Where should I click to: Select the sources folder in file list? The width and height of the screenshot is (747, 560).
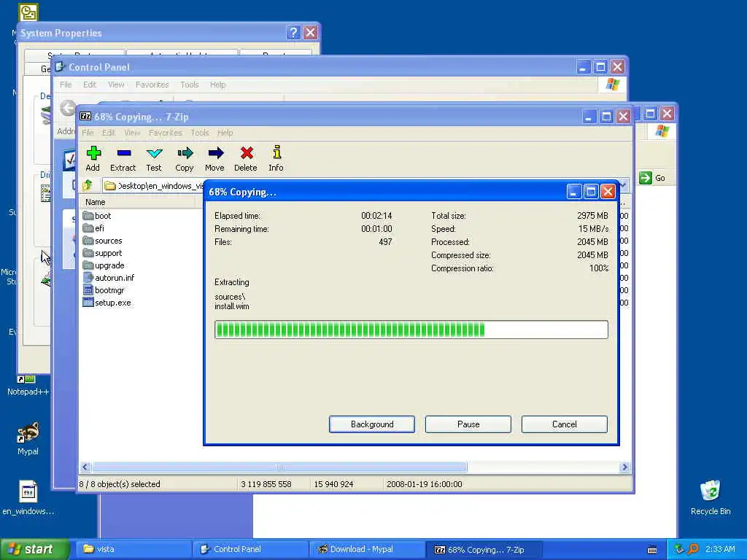coord(102,241)
